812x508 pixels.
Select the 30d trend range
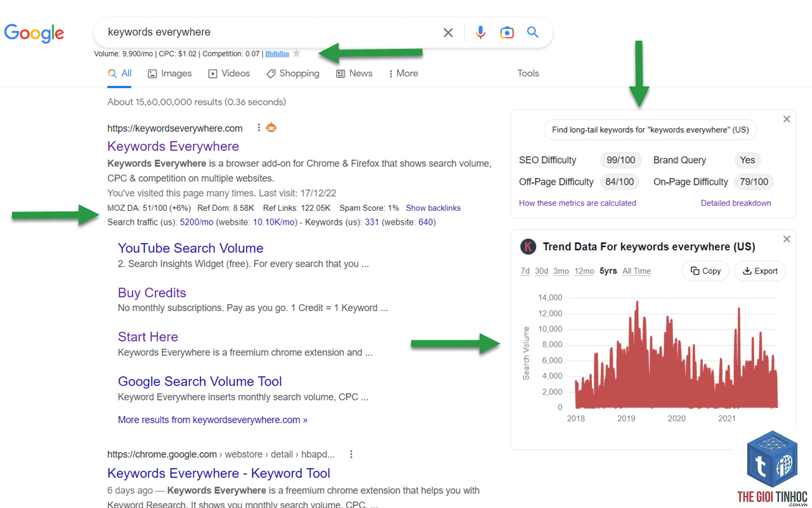click(542, 271)
